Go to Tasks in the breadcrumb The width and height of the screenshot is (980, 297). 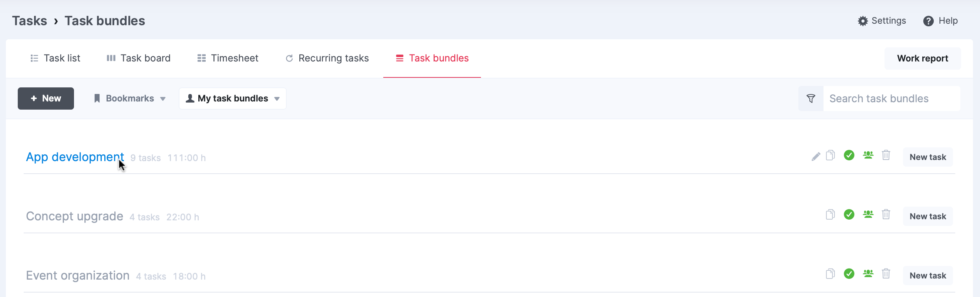tap(30, 21)
